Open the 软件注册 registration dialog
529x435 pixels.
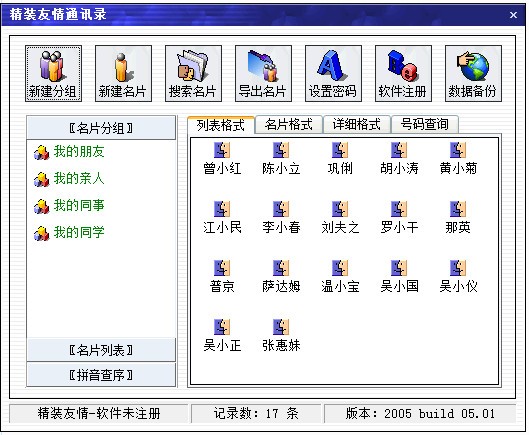pos(403,74)
